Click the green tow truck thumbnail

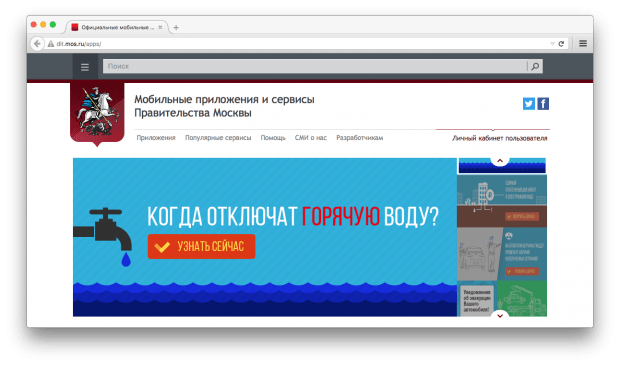522,298
